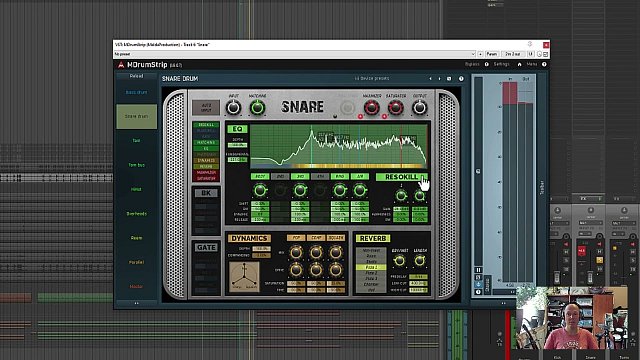
Task: Select the Overheads device tab
Action: 136,213
